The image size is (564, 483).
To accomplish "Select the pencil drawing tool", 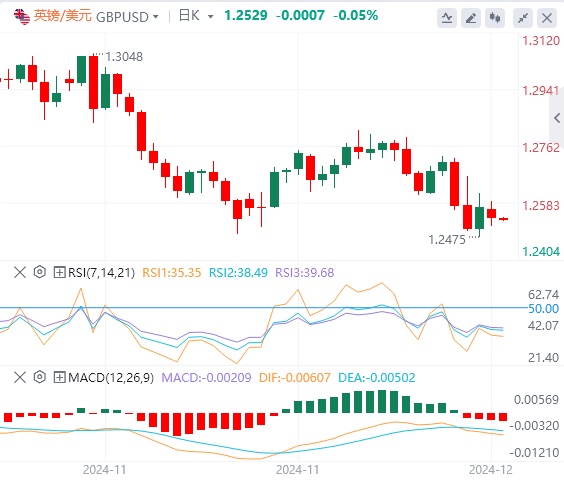I will click(x=471, y=18).
